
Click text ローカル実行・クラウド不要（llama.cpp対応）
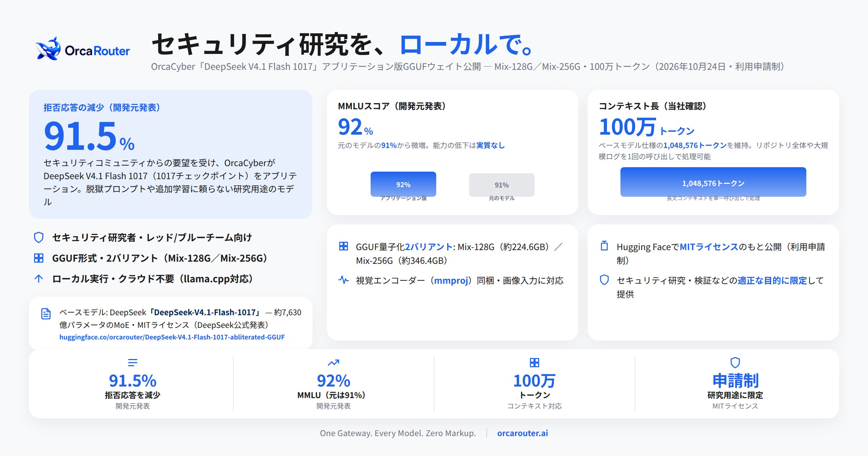pos(152,279)
